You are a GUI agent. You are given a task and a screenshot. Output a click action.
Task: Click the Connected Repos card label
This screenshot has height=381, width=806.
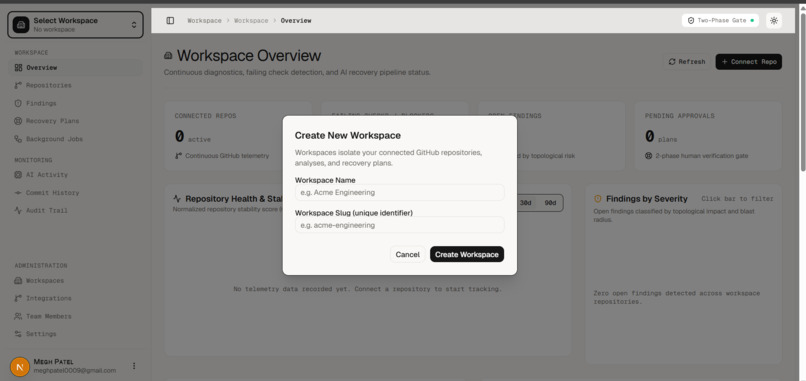point(205,116)
